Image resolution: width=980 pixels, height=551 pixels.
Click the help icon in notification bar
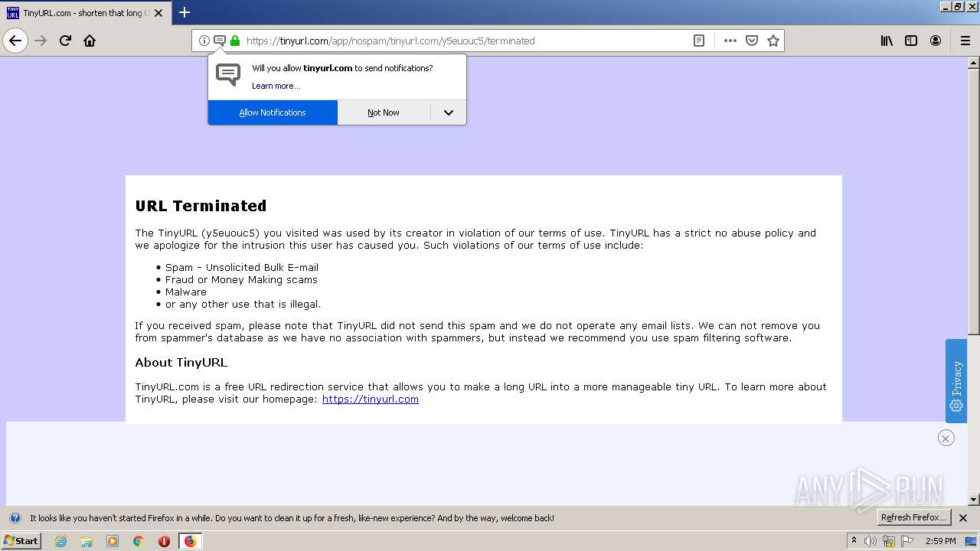tap(15, 518)
